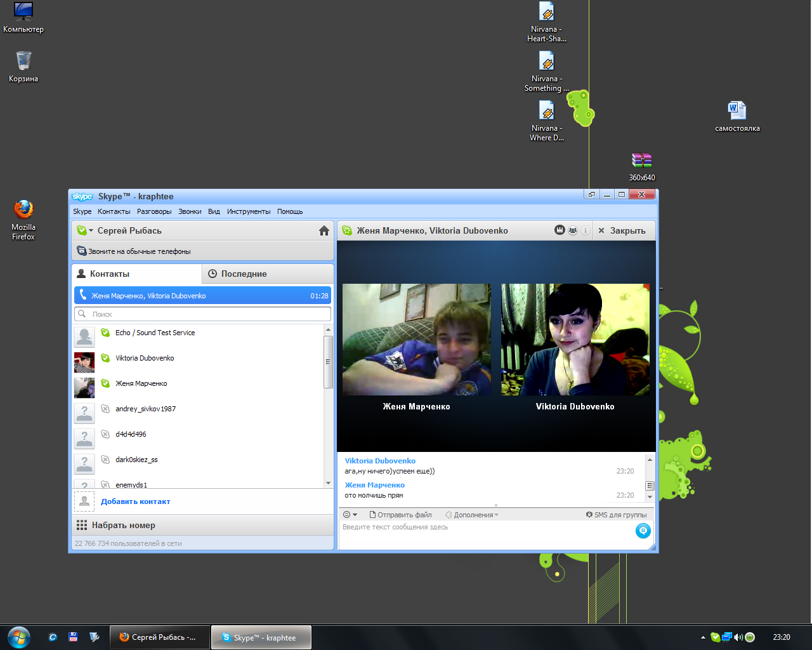Open the Звонки menu
The width and height of the screenshot is (812, 650).
[x=190, y=211]
